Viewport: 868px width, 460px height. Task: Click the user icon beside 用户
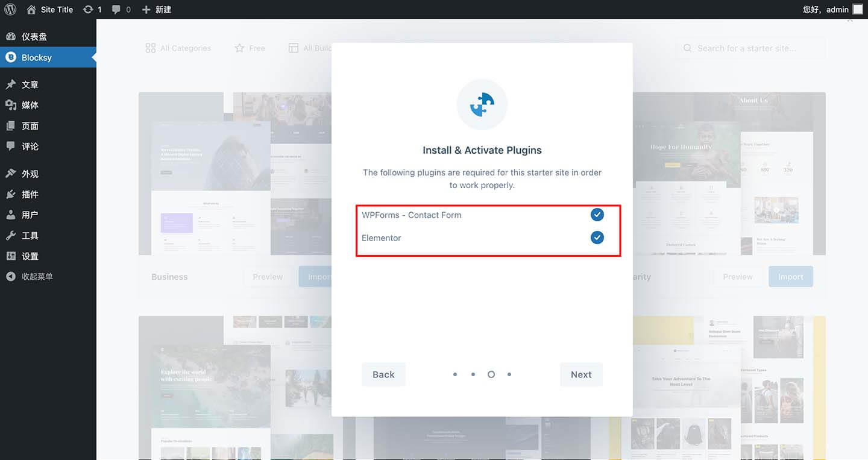(11, 215)
